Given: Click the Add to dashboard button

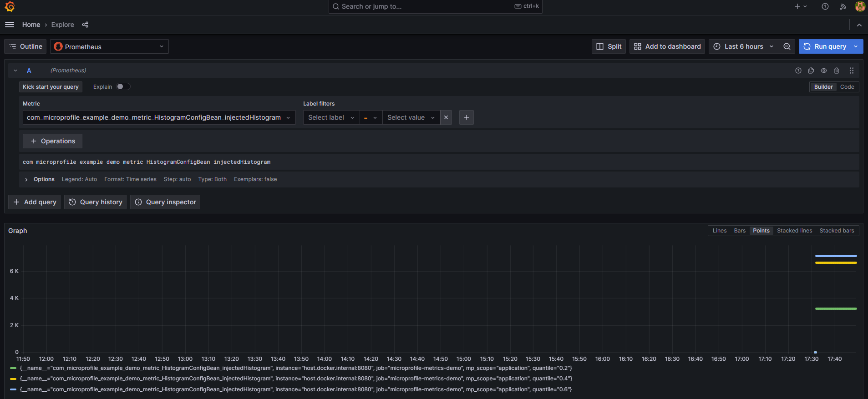Looking at the screenshot, I should click(x=667, y=46).
